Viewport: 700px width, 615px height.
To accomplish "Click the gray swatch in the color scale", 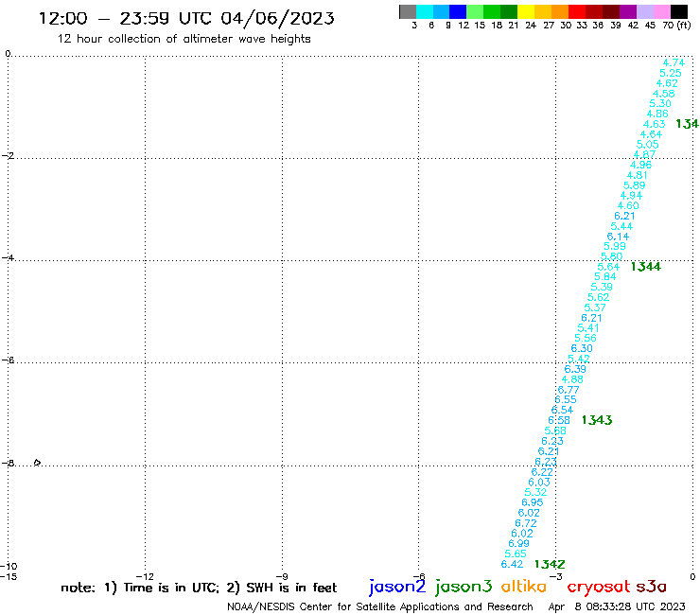I will click(408, 12).
